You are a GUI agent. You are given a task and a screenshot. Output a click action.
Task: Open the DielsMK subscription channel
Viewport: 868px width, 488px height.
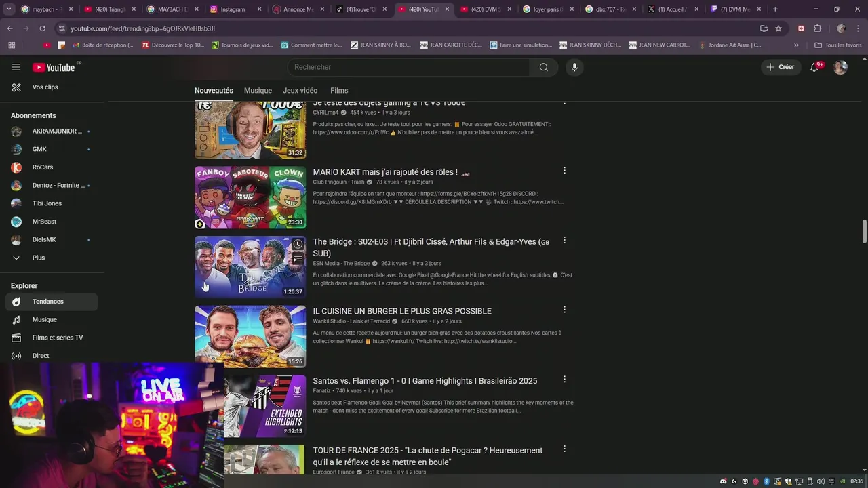tap(52, 239)
